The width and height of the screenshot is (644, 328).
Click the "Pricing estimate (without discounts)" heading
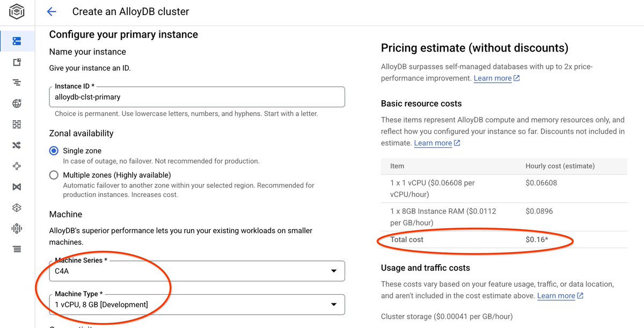tap(474, 48)
